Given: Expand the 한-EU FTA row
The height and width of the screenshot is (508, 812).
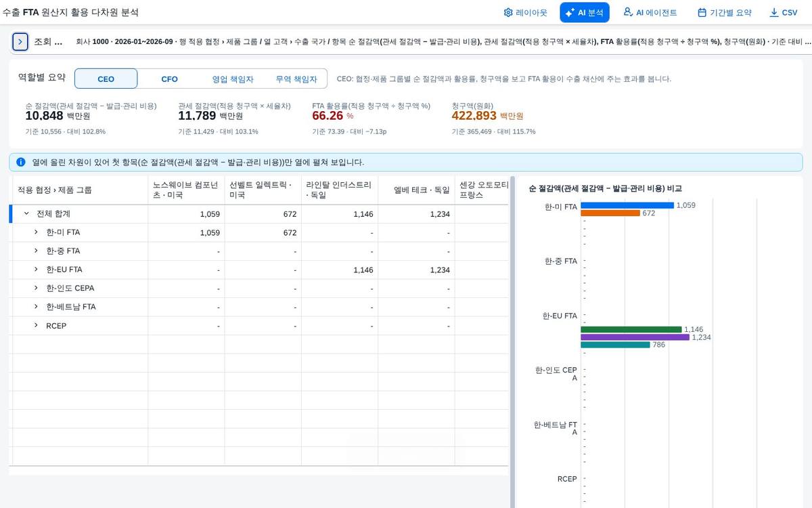Looking at the screenshot, I should (x=37, y=270).
